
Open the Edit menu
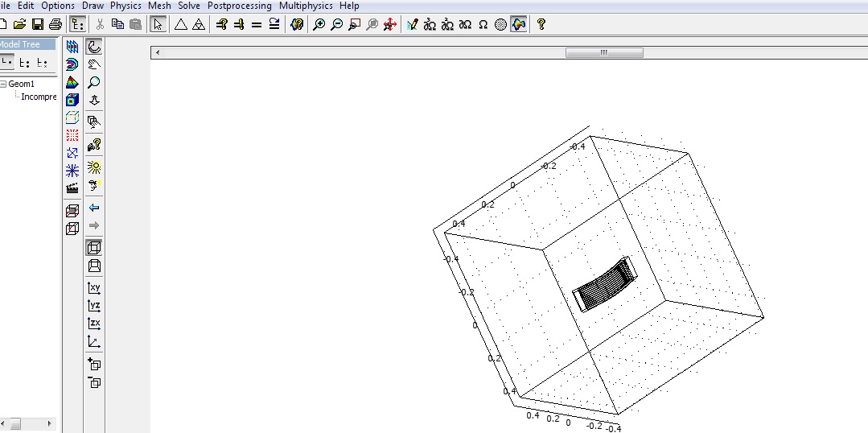(x=26, y=6)
